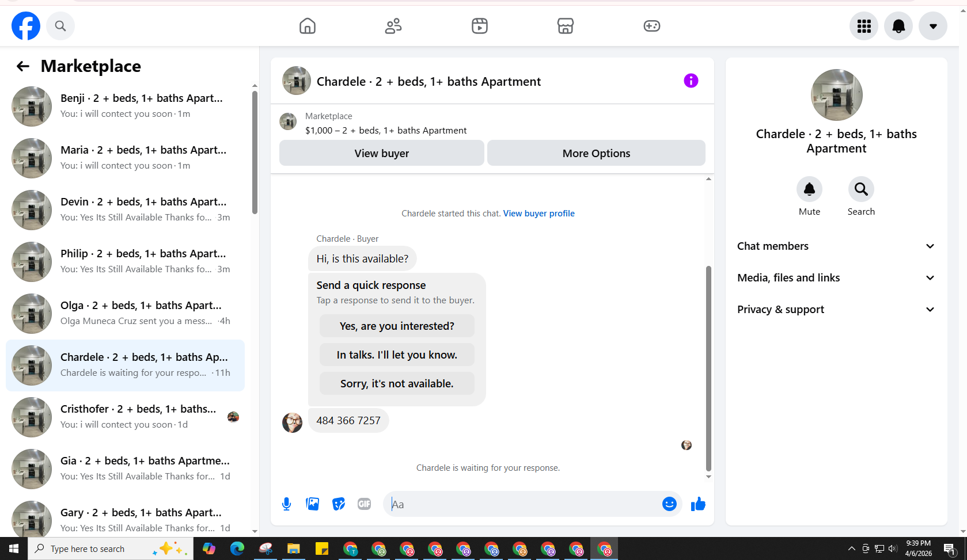Click Windows taskbar search box

[111, 548]
